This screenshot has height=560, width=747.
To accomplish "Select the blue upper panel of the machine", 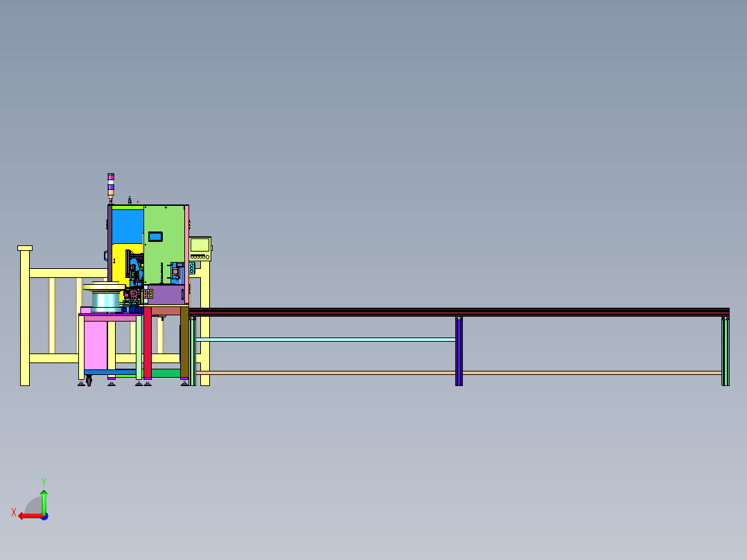I will pos(128,227).
